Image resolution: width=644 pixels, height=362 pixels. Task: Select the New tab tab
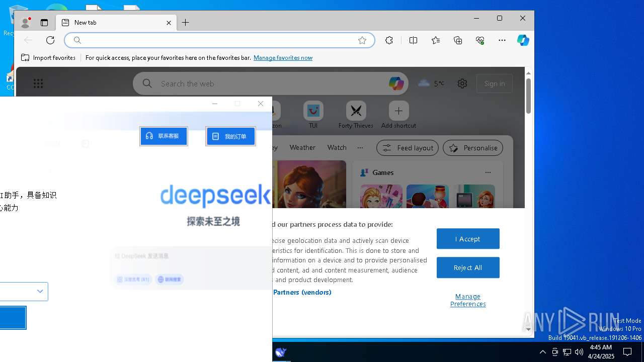click(x=117, y=23)
